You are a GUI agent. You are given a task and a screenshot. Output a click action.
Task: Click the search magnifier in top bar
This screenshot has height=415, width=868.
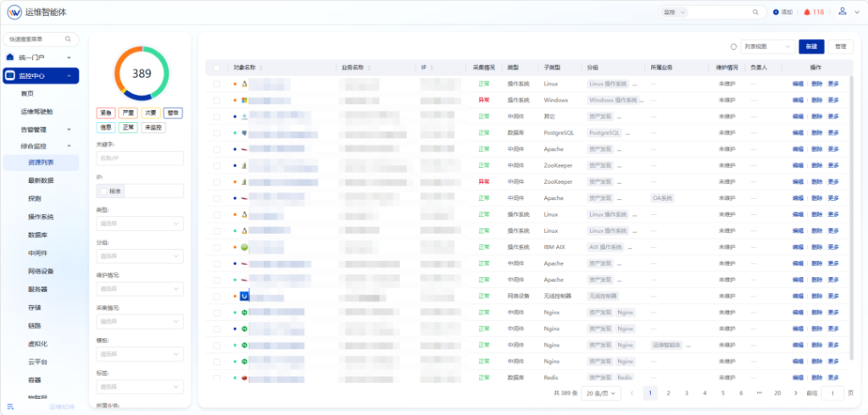[x=755, y=12]
